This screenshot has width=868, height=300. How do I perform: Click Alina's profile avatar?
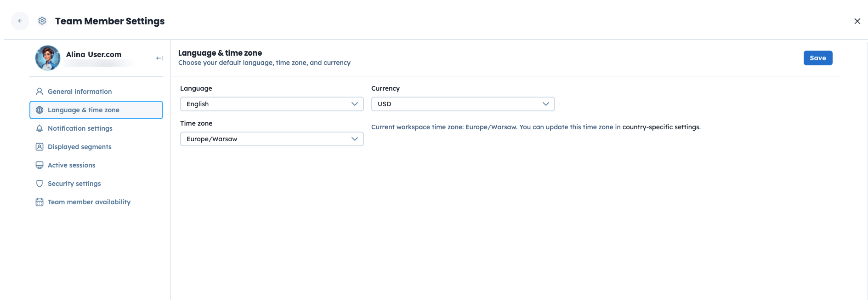[x=48, y=58]
